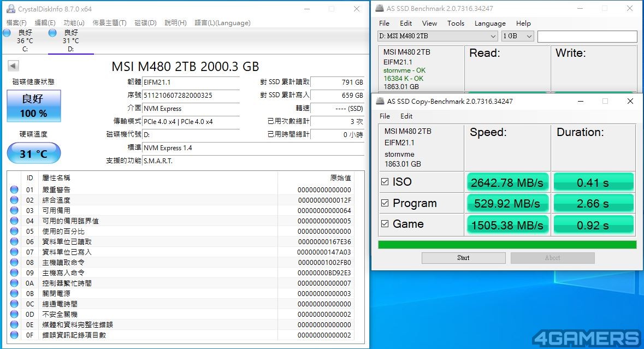Click status orb for attribute 0B row
This screenshot has width=644, height=349.
coord(14,294)
